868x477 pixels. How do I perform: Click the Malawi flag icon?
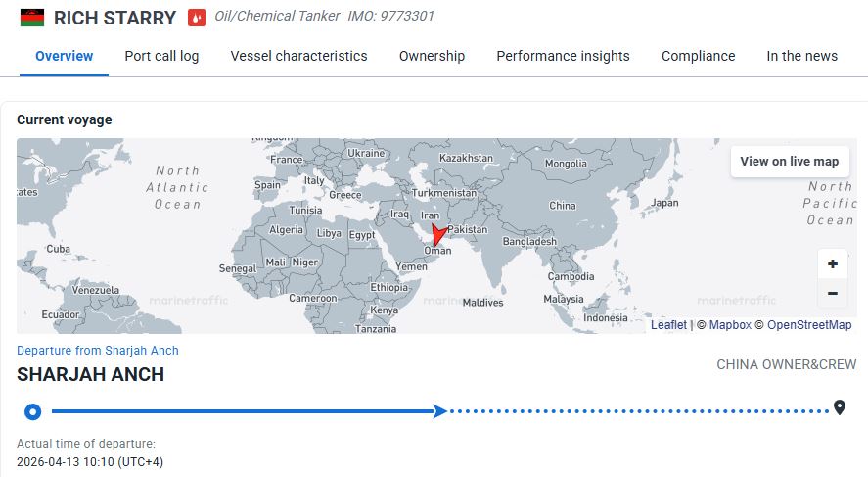click(32, 18)
